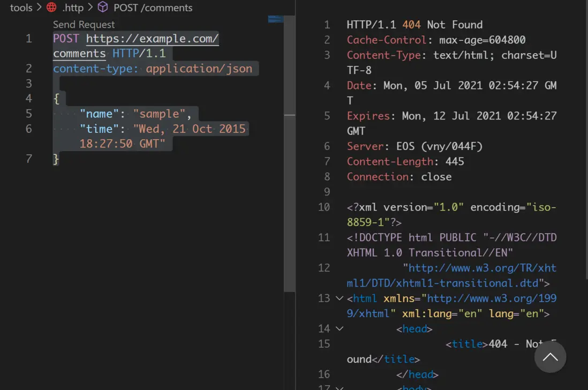Viewport: 588px width, 390px height.
Task: Click line number 9 in the response gutter
Action: (327, 192)
